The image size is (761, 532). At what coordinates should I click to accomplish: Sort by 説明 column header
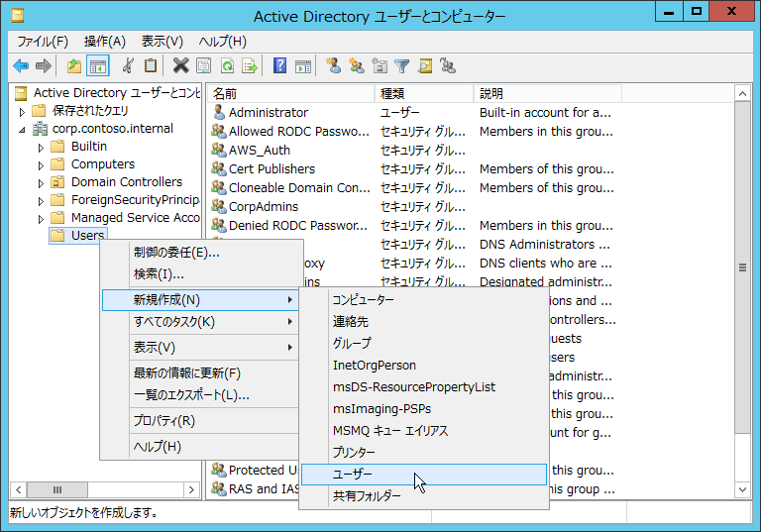coord(548,93)
